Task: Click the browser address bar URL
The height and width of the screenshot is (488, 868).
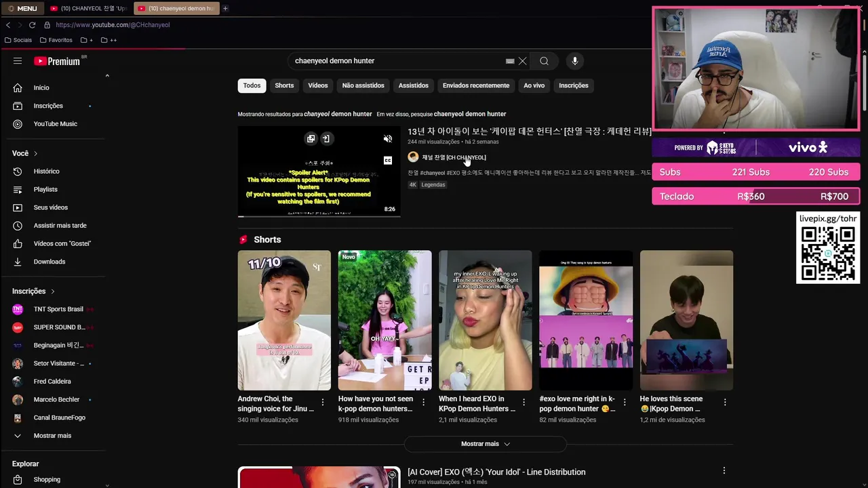Action: click(113, 25)
